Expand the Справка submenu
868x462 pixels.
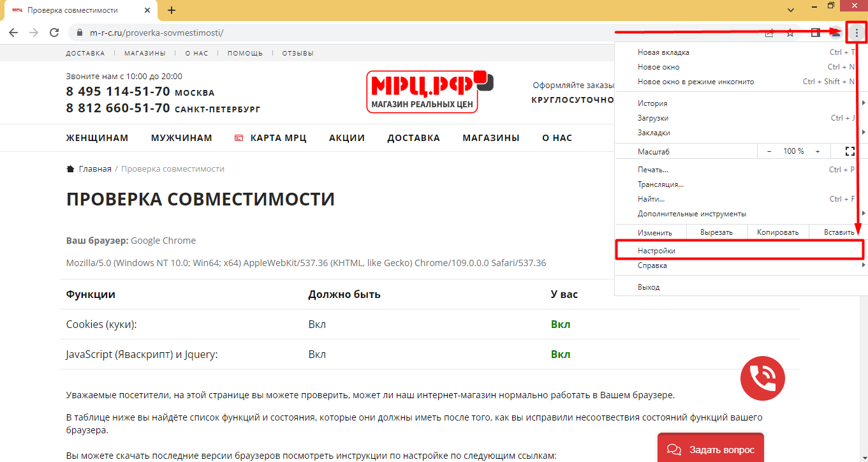(x=741, y=265)
